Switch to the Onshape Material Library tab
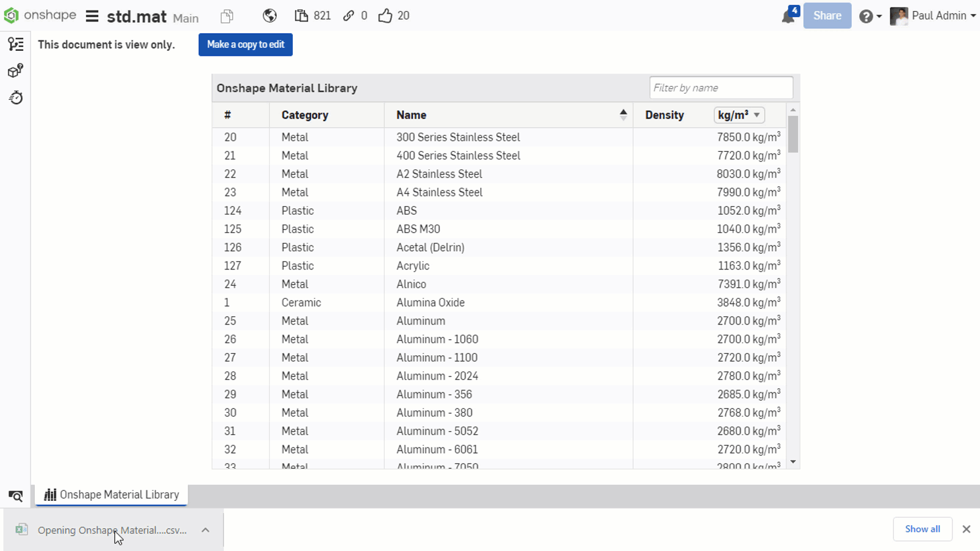Image resolution: width=980 pixels, height=551 pixels. (x=111, y=495)
